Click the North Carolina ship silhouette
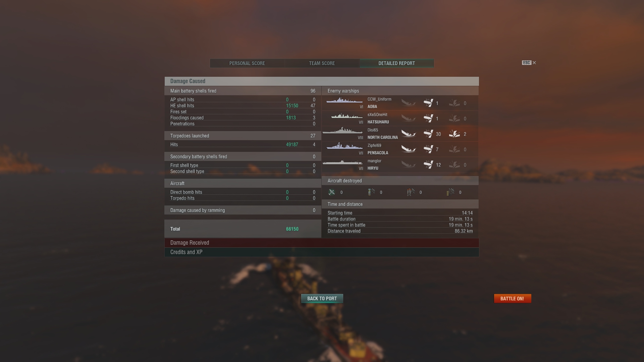 coord(342,131)
